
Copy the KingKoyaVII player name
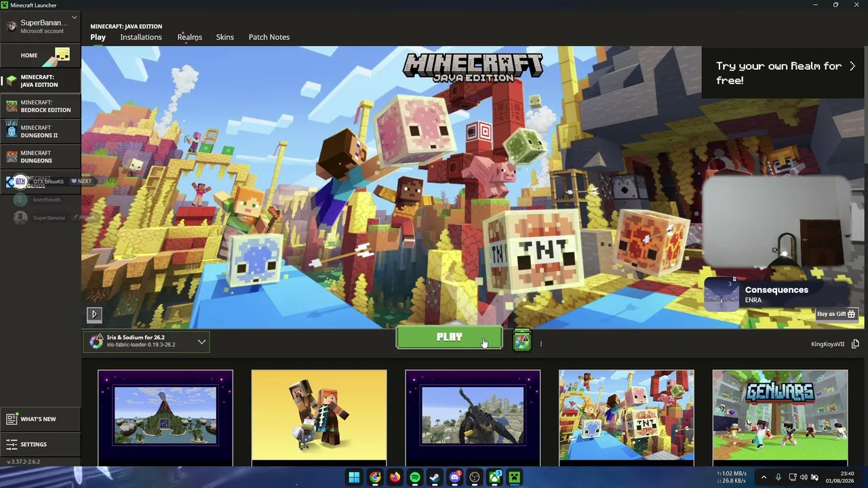pyautogui.click(x=856, y=344)
